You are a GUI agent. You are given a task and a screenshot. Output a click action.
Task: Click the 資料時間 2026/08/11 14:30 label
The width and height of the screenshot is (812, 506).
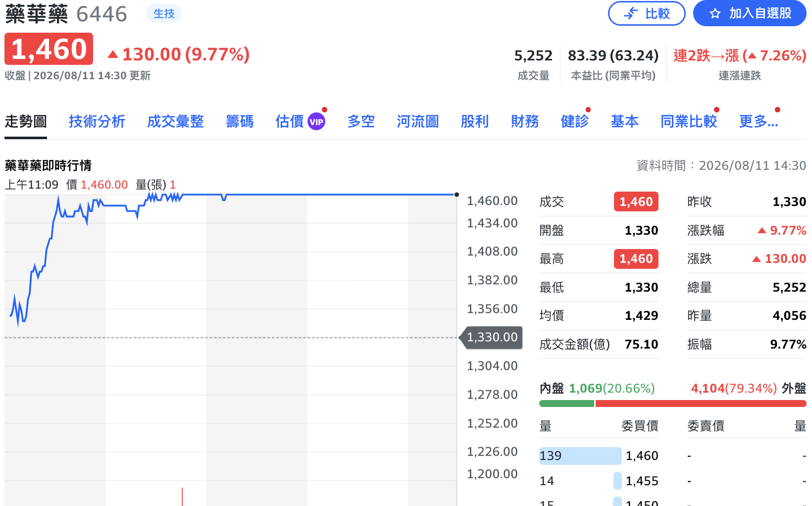(721, 165)
